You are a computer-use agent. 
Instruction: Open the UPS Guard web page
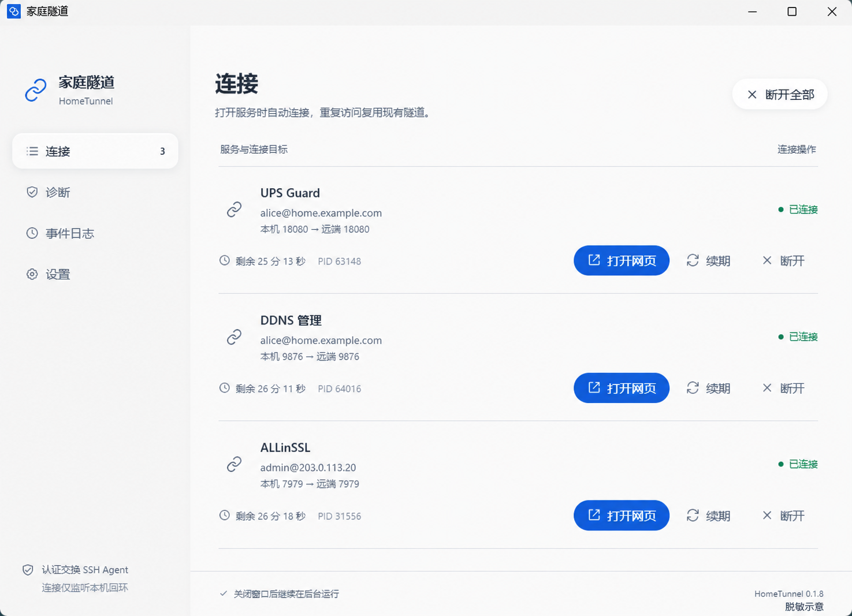coord(622,260)
